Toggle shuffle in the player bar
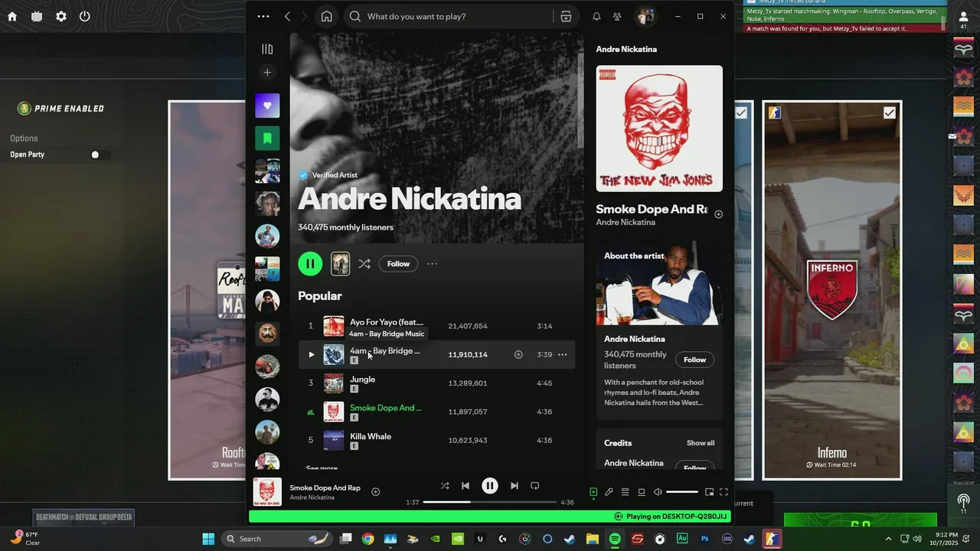This screenshot has width=980, height=551. (445, 486)
